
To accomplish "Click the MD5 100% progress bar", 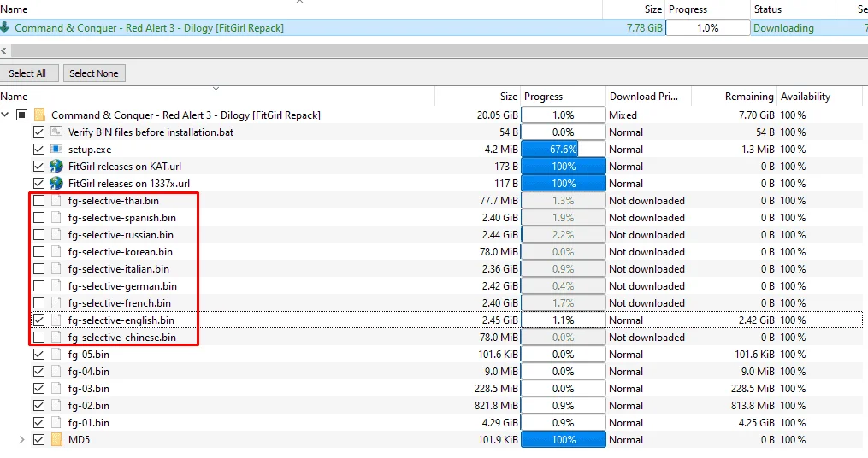I will [x=563, y=440].
